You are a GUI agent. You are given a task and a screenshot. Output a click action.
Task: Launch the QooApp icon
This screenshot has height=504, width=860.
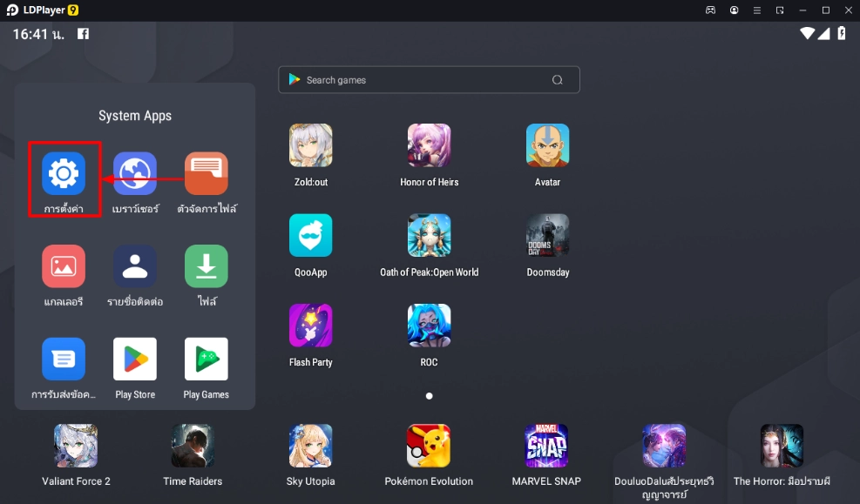point(311,236)
